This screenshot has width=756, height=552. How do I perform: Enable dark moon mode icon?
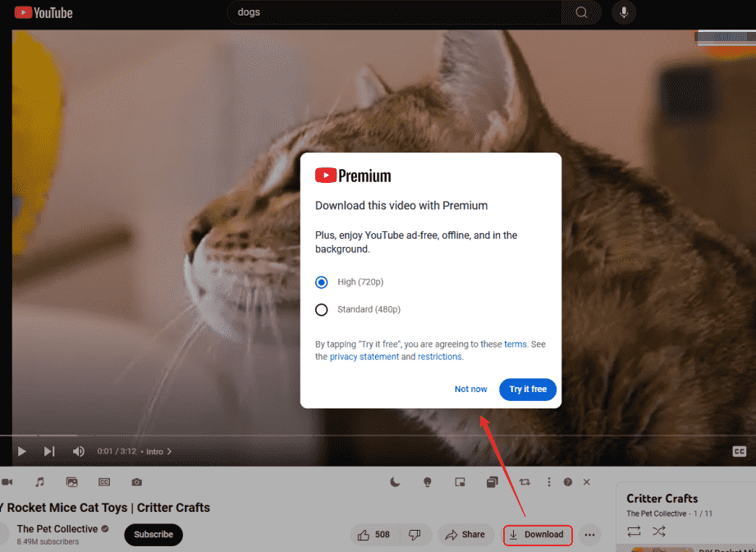tap(395, 482)
